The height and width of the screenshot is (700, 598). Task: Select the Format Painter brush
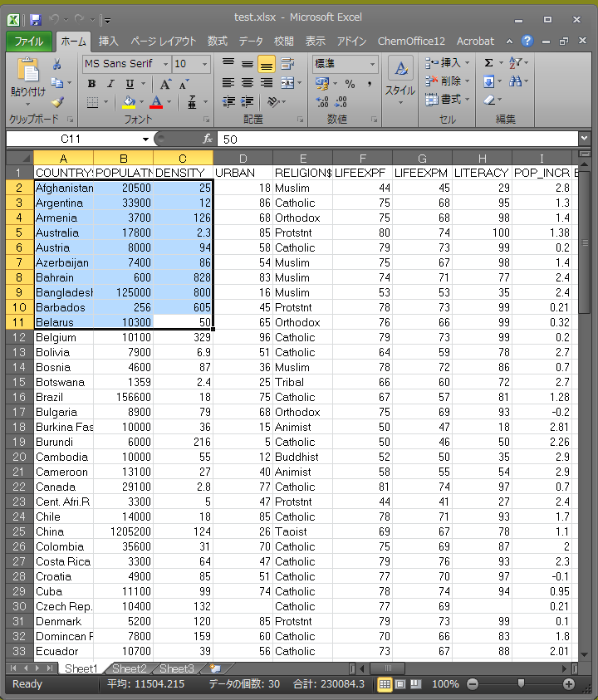(x=56, y=102)
